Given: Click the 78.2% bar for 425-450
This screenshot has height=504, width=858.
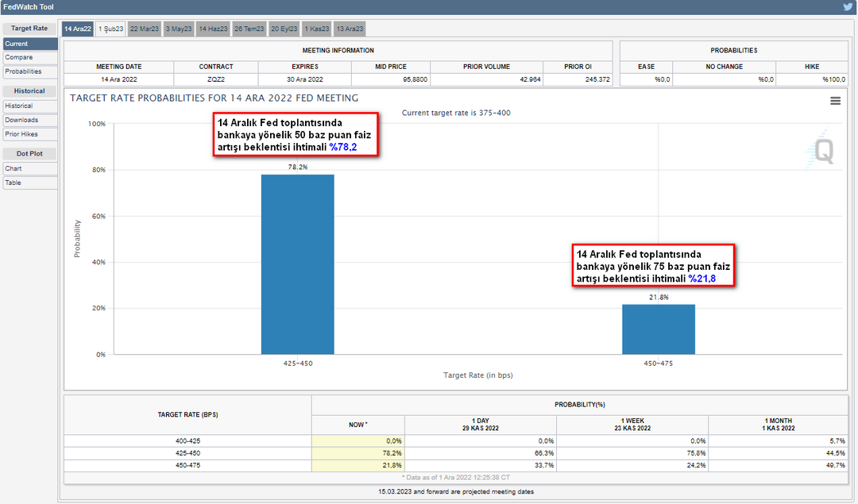Looking at the screenshot, I should pos(298,264).
